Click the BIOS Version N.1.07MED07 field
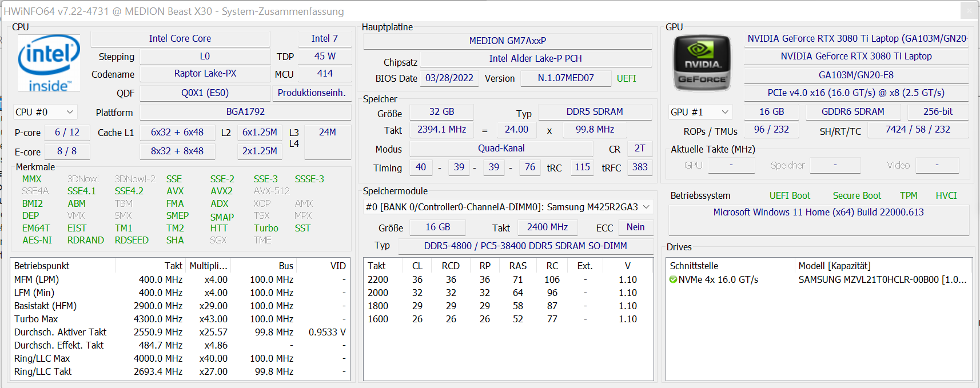Image resolution: width=980 pixels, height=388 pixels. (x=566, y=78)
